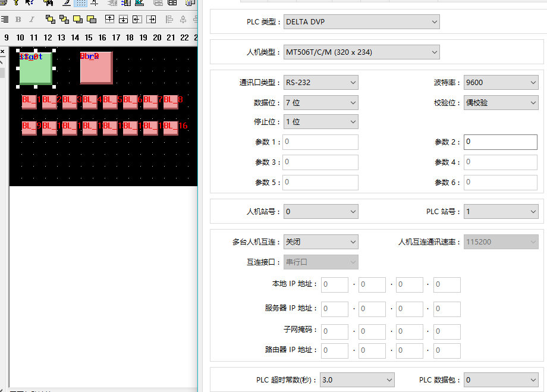
Task: Toggle the grid display icon
Action: point(80,2)
